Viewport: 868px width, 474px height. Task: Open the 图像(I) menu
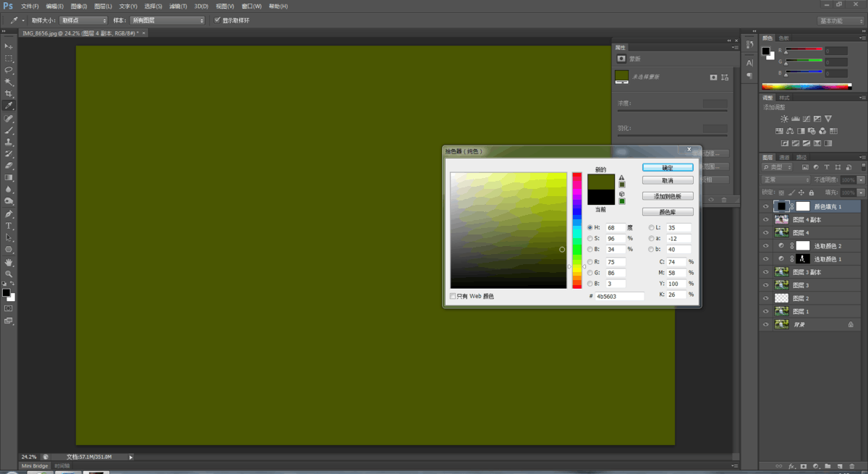pyautogui.click(x=78, y=6)
